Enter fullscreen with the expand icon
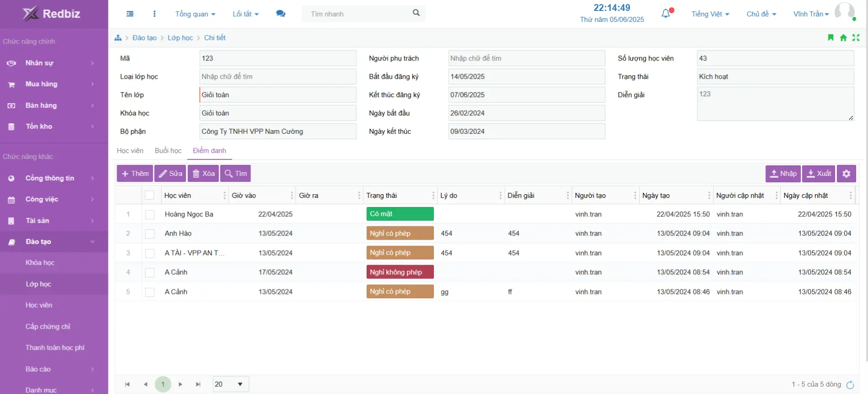868x394 pixels. (x=856, y=38)
